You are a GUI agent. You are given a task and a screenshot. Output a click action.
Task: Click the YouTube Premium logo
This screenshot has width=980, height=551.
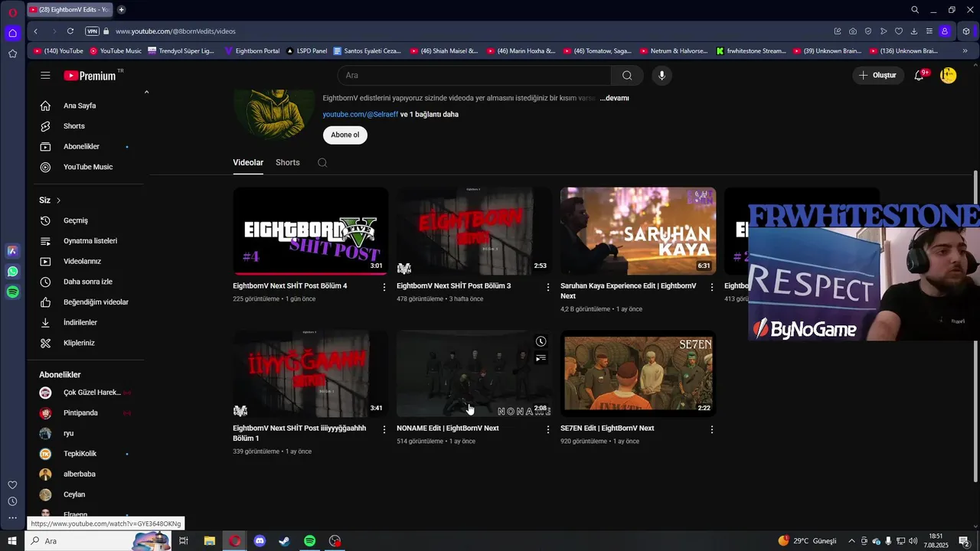pyautogui.click(x=90, y=75)
